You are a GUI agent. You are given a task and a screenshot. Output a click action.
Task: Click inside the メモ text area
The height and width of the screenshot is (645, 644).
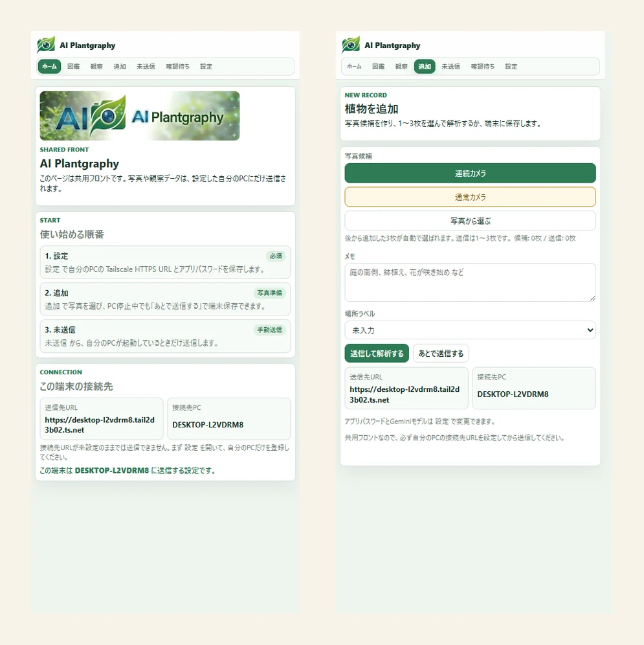click(x=470, y=282)
